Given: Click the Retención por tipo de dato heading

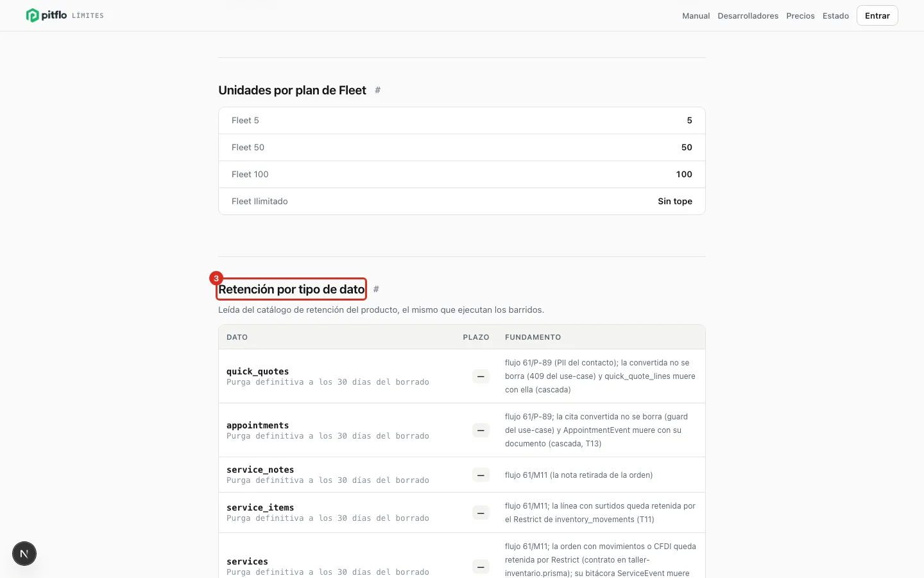Looking at the screenshot, I should (291, 289).
